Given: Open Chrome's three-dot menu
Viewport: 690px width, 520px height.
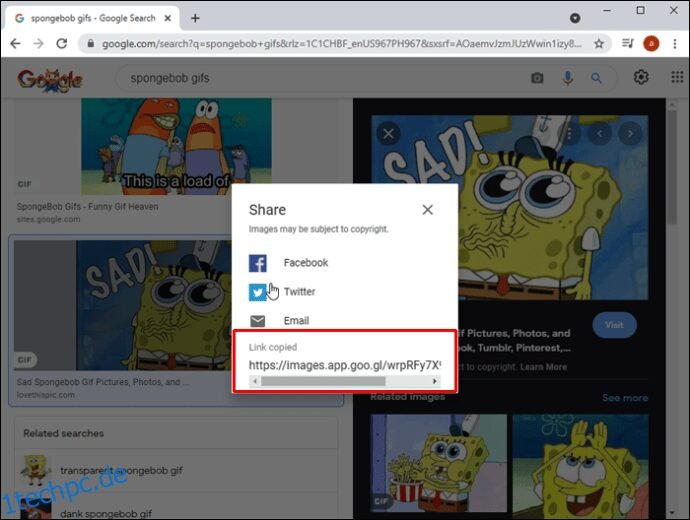Looking at the screenshot, I should tap(675, 43).
